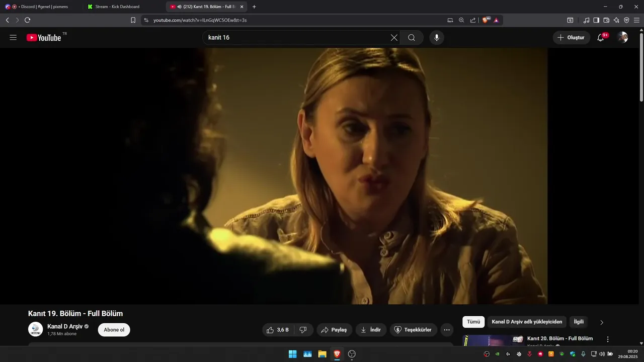Share the video with Paylaş button
Image resolution: width=644 pixels, height=362 pixels.
click(x=334, y=330)
